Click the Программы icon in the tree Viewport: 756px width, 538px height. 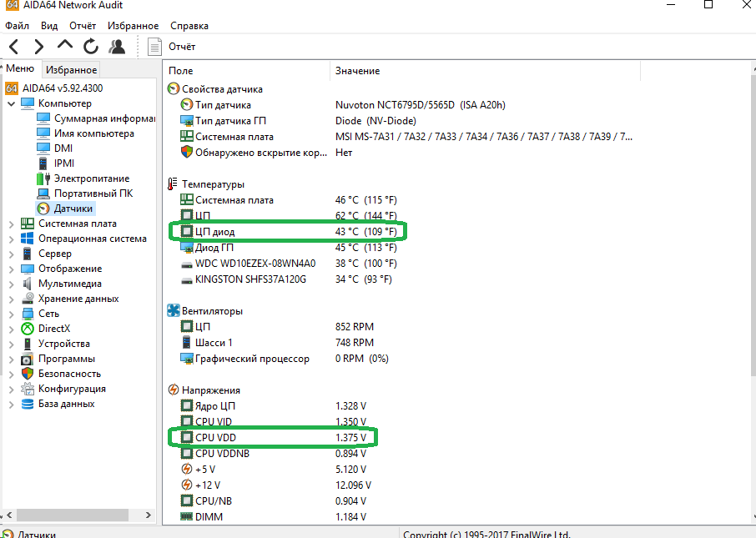[x=28, y=360]
